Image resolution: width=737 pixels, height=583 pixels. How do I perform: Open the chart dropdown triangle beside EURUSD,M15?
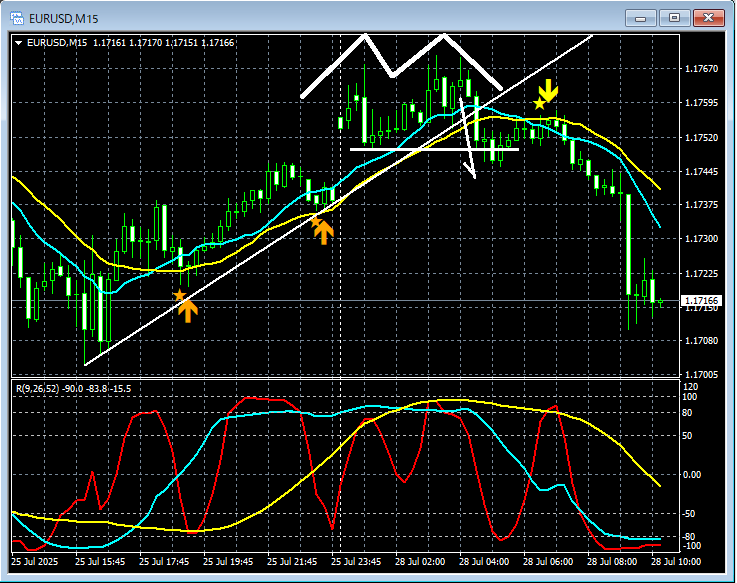(x=19, y=43)
